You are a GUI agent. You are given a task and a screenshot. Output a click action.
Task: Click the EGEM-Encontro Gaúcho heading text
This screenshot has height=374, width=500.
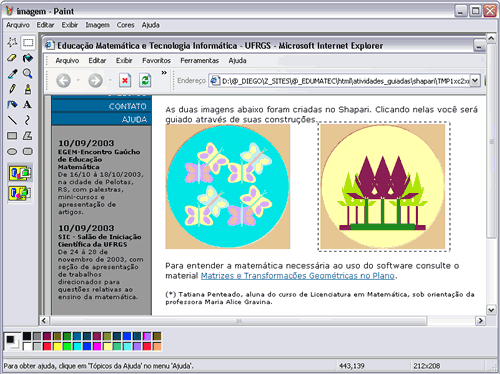pos(99,159)
